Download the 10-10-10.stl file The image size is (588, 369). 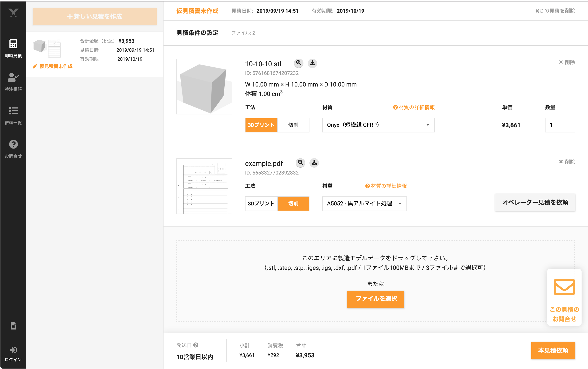tap(312, 63)
